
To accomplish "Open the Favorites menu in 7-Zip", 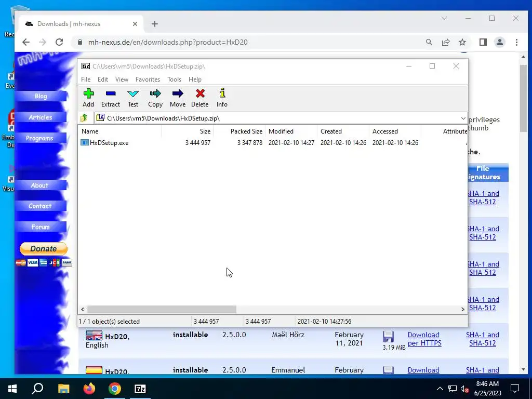I will (148, 79).
